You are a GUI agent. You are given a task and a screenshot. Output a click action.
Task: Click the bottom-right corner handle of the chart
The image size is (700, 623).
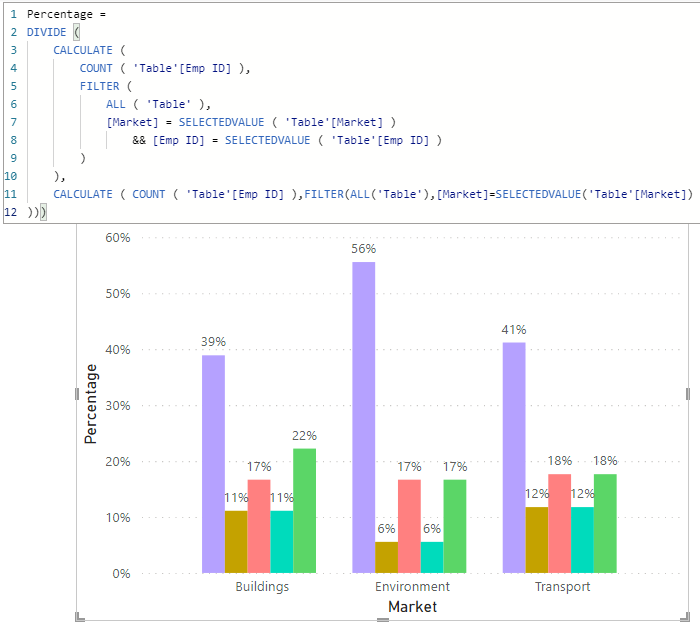[685, 617]
